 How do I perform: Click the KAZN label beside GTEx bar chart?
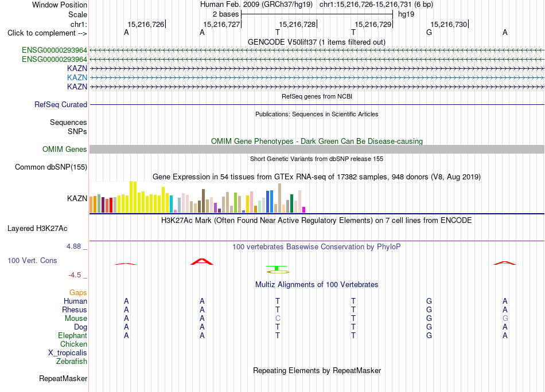[77, 198]
